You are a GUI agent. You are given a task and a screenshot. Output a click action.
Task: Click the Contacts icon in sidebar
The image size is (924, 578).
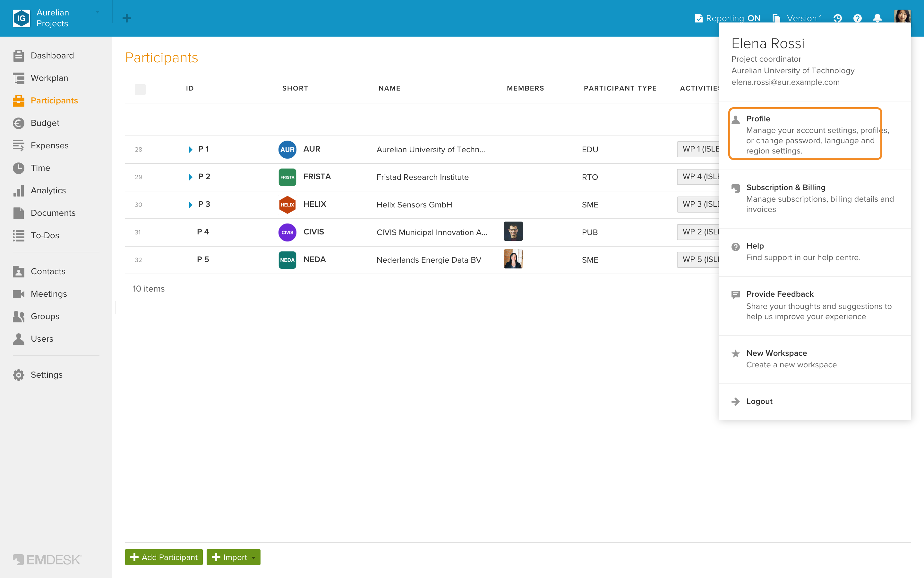coord(18,271)
